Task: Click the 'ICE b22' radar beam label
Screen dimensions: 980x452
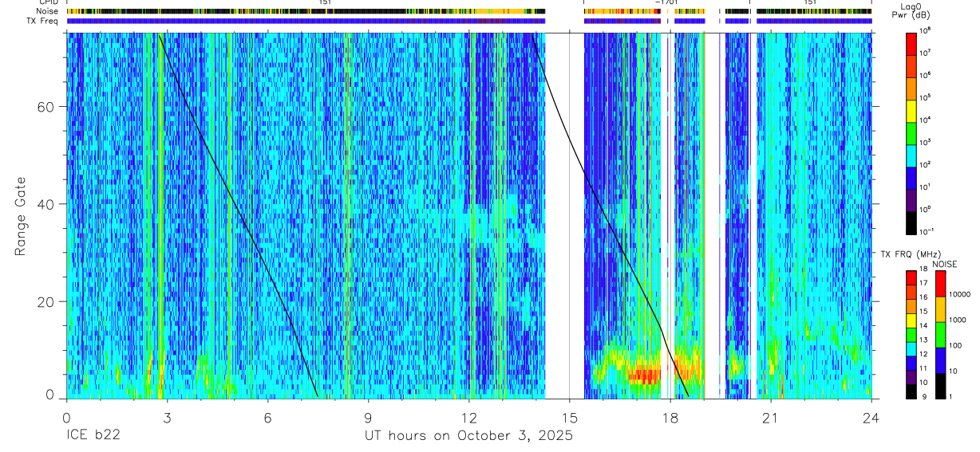Action: click(x=93, y=436)
